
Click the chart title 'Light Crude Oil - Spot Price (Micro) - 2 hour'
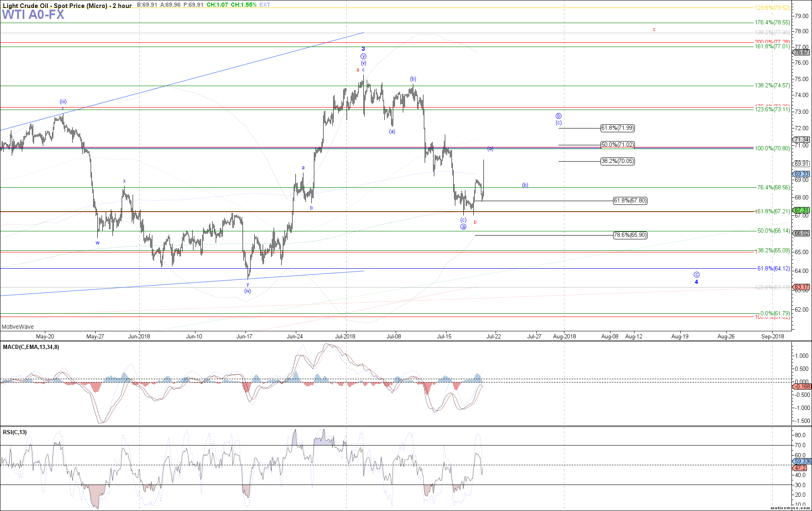(67, 5)
